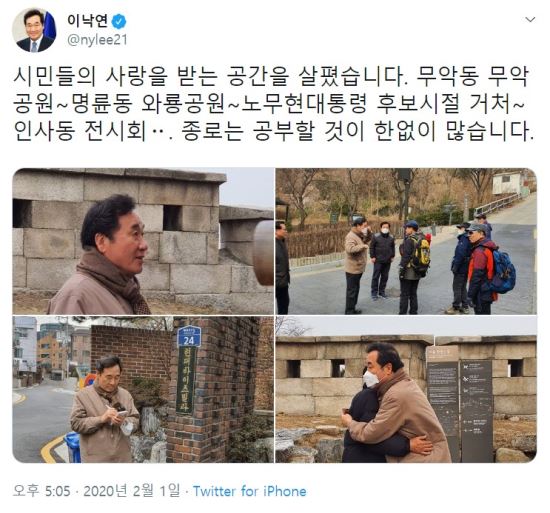Image resolution: width=550 pixels, height=513 pixels.
Task: View the top-left photo by stone wall
Action: [143, 241]
